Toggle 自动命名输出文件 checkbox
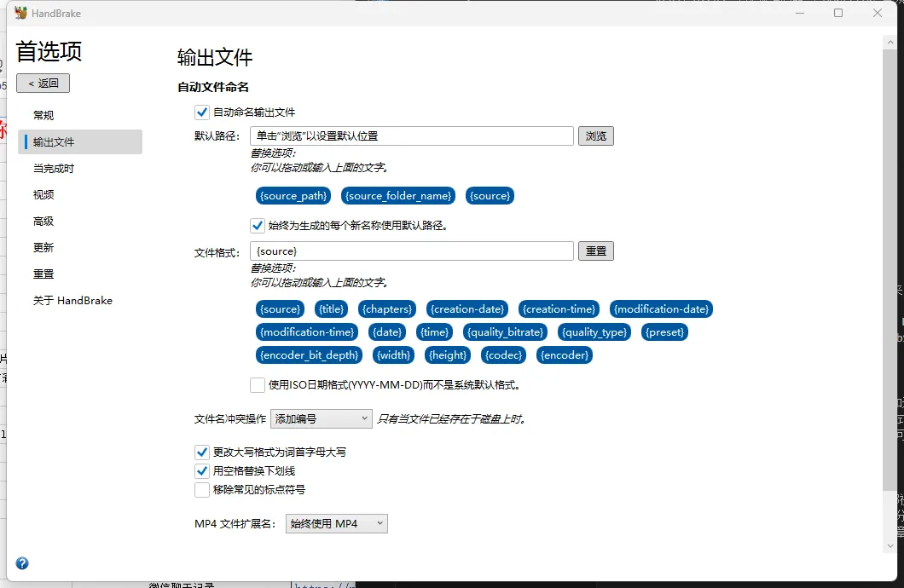This screenshot has height=588, width=904. (202, 112)
